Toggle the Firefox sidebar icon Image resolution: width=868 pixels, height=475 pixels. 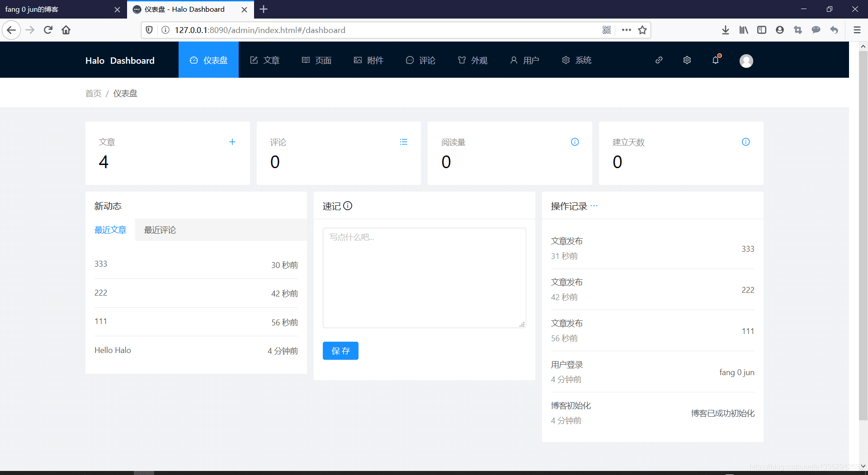point(762,30)
